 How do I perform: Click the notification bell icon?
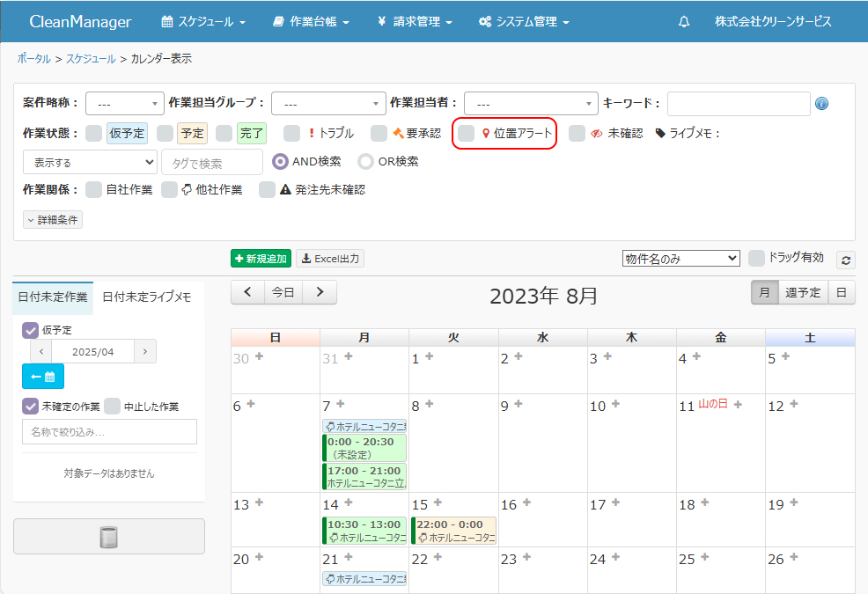(684, 22)
